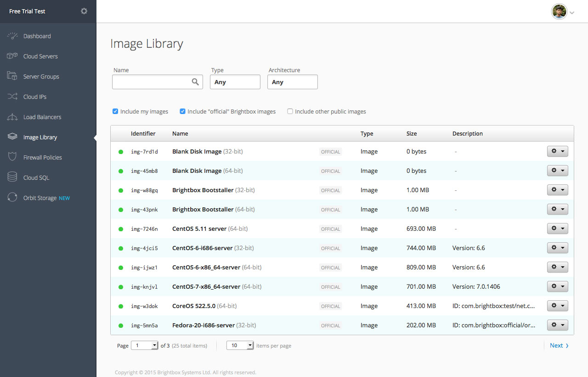Screen dimensions: 588x377
Task: Click the Server Groups icon
Action: tap(12, 76)
